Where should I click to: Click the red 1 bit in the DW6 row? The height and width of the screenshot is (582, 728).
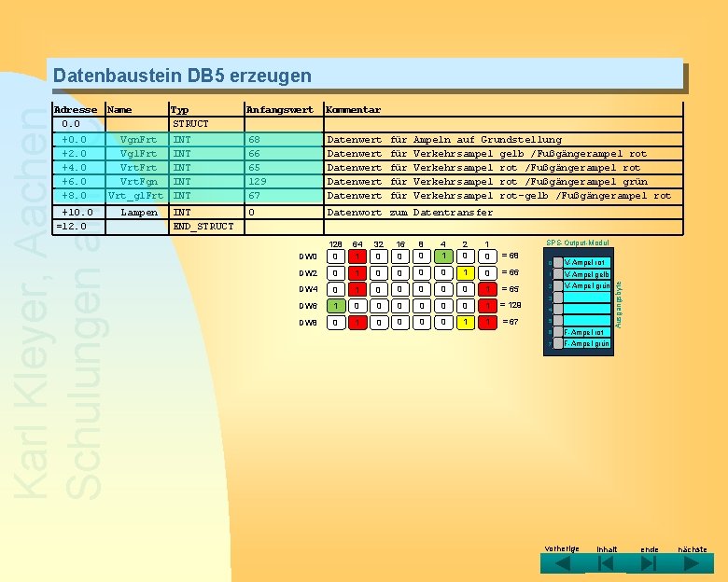tap(487, 306)
